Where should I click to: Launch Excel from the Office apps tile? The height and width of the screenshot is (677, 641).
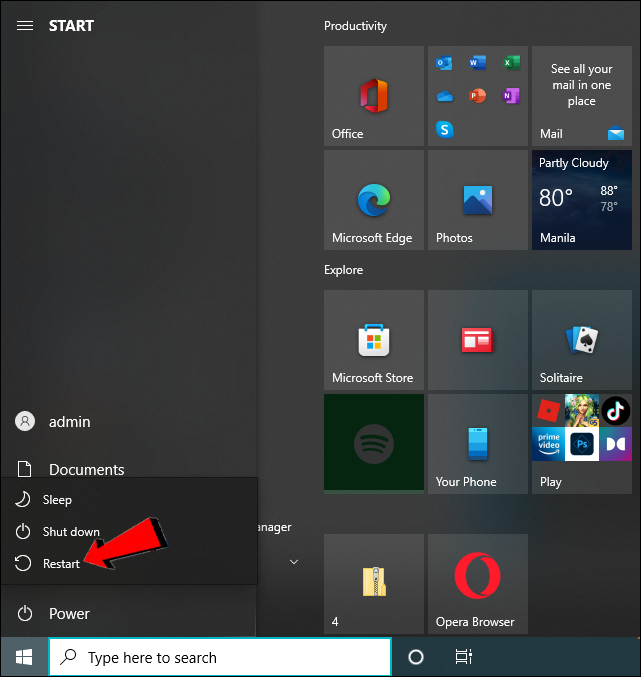point(512,63)
